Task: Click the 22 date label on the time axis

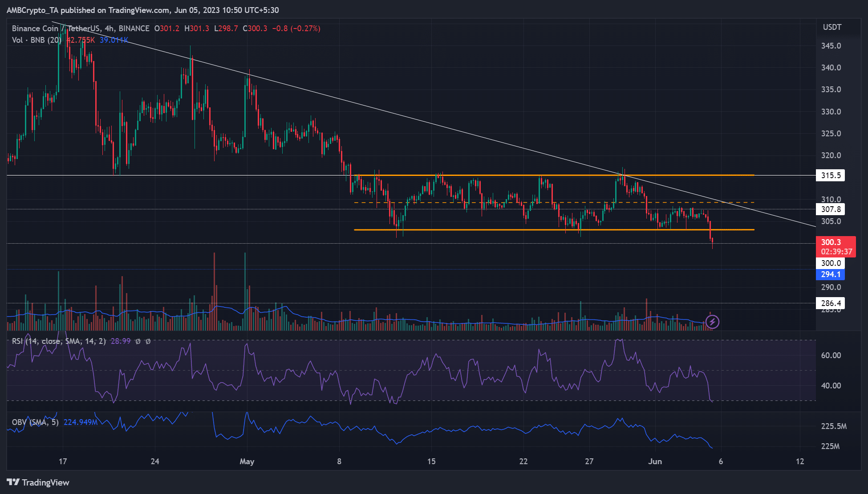Action: point(523,461)
